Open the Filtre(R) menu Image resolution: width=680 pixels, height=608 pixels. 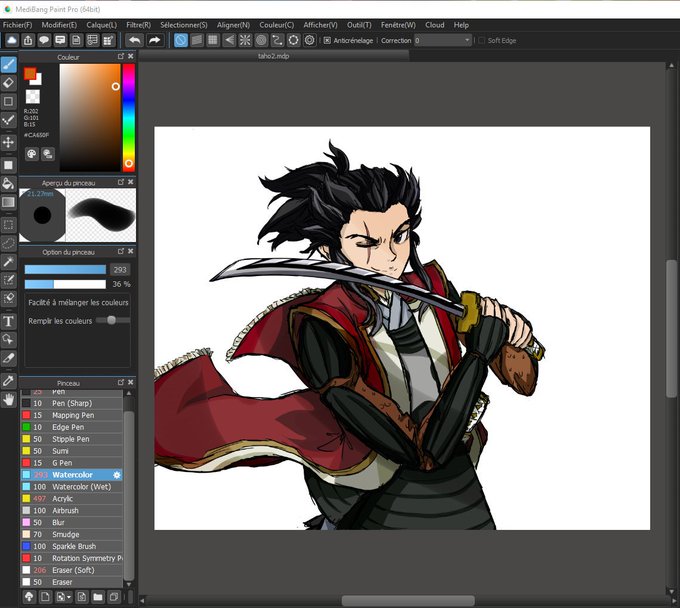138,25
